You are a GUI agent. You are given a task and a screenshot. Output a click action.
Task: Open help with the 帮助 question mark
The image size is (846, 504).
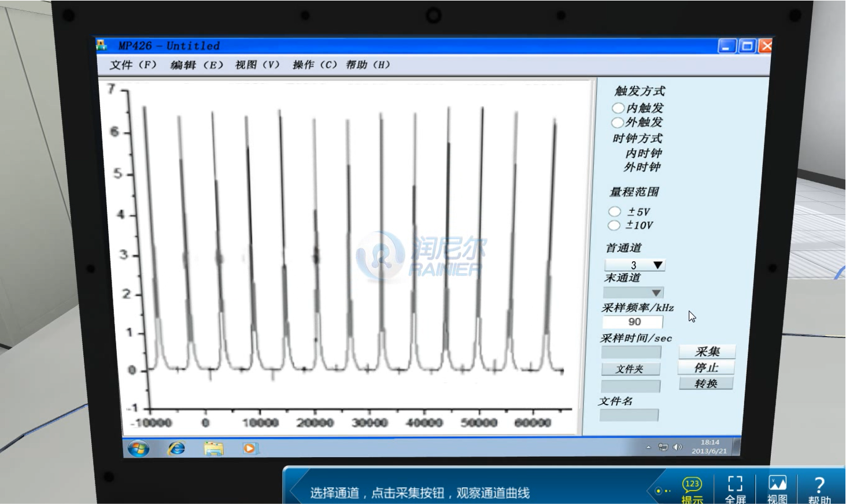tap(819, 487)
